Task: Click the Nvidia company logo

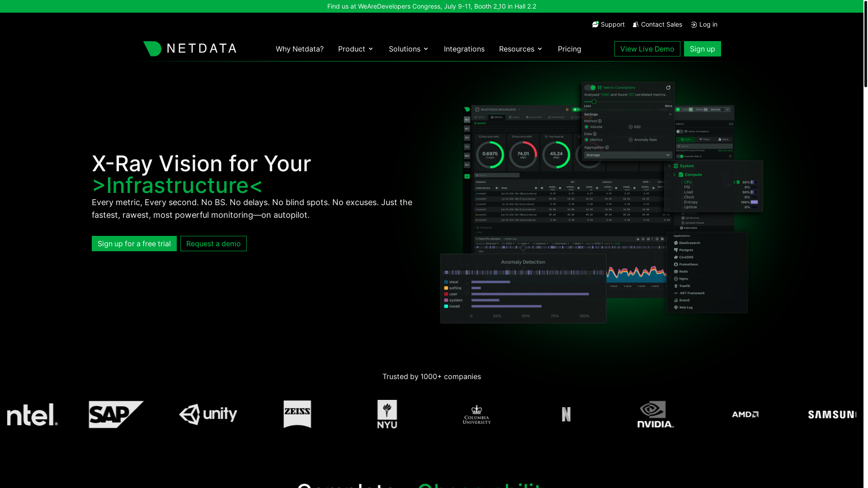Action: 656,414
